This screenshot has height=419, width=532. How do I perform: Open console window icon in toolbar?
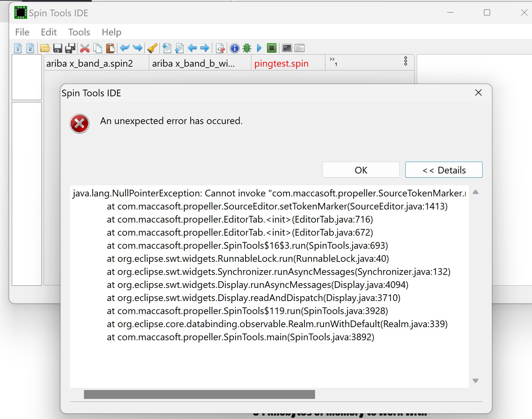click(299, 48)
